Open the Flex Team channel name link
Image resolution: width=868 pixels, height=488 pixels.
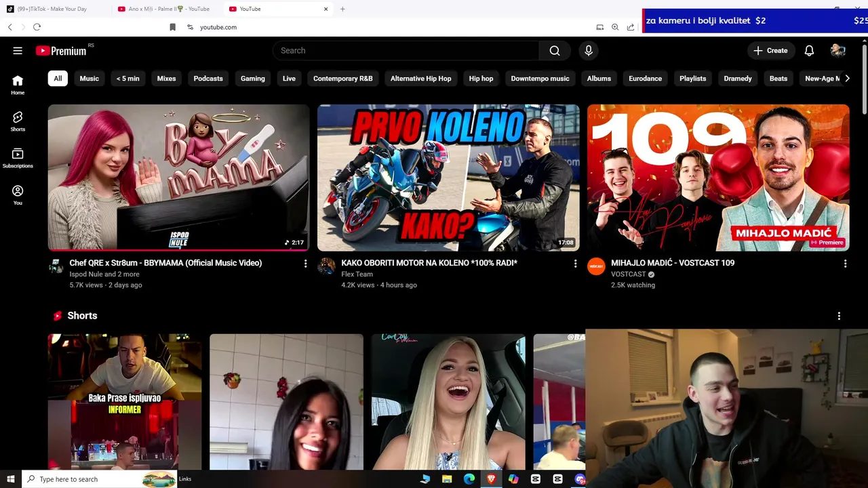[357, 274]
